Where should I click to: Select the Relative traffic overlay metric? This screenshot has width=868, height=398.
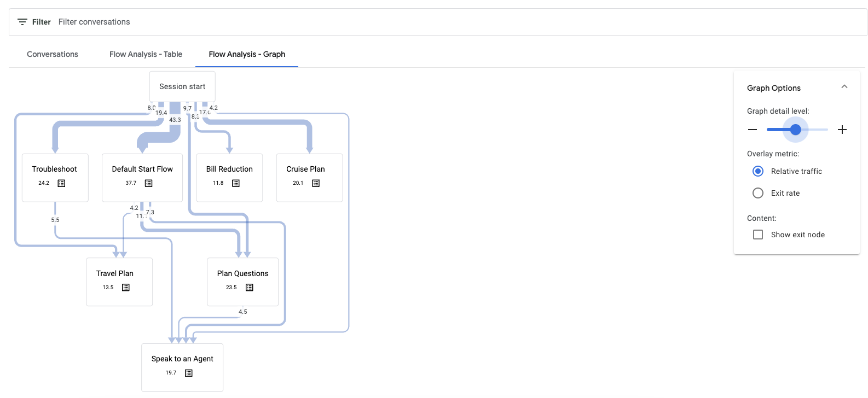coord(758,171)
